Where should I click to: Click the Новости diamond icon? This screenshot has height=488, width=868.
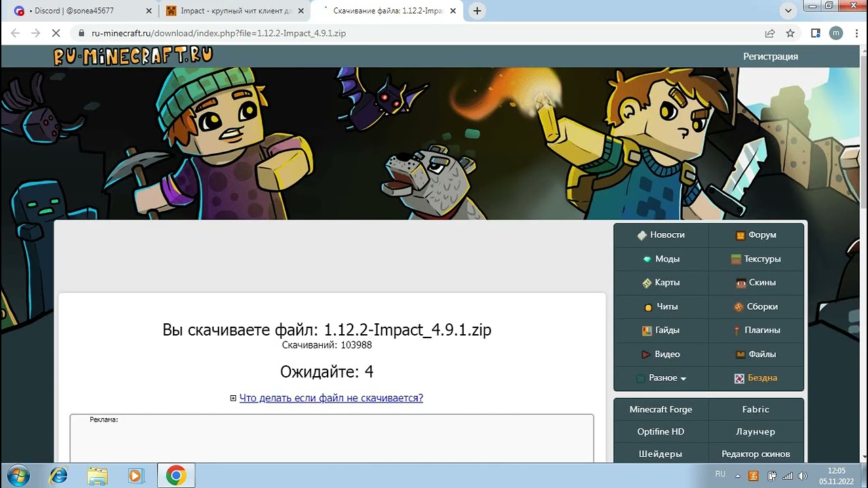point(642,235)
